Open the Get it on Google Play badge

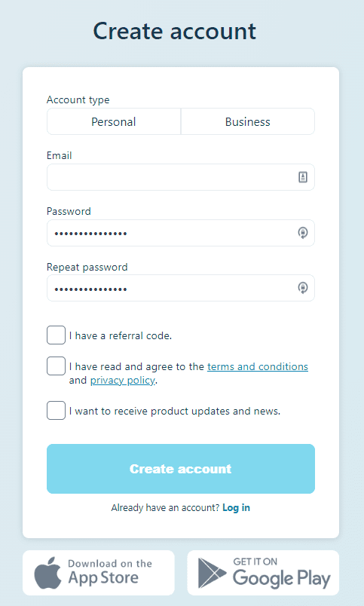[x=263, y=573]
